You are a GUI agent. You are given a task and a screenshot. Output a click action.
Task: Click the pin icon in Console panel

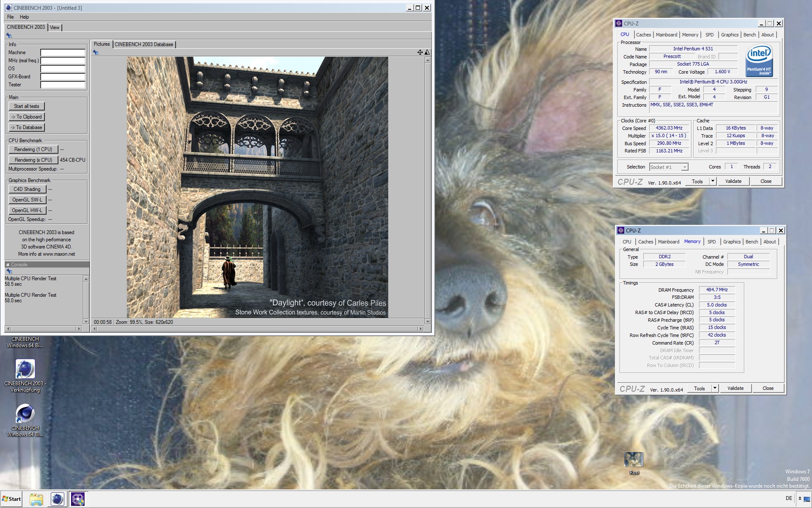pyautogui.click(x=9, y=271)
